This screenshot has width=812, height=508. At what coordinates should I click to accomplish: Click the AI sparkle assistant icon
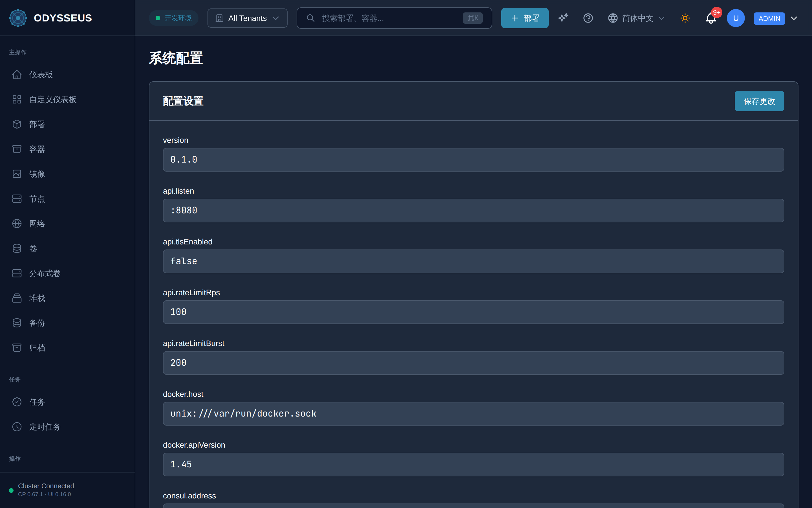coord(563,18)
